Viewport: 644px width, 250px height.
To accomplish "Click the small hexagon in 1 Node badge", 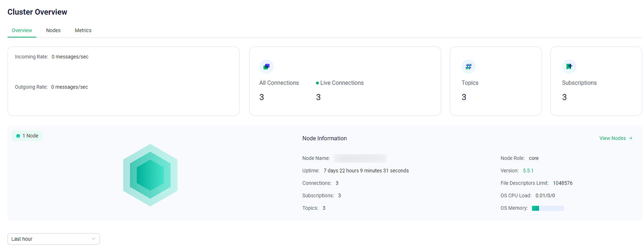I will [x=18, y=136].
